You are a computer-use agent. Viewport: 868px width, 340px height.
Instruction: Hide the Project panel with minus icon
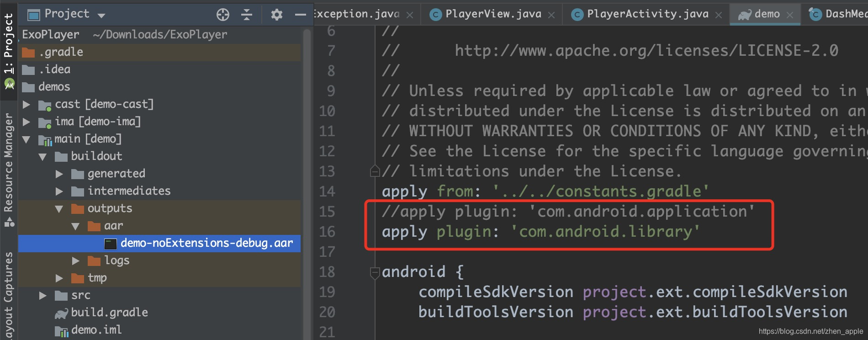click(x=300, y=15)
